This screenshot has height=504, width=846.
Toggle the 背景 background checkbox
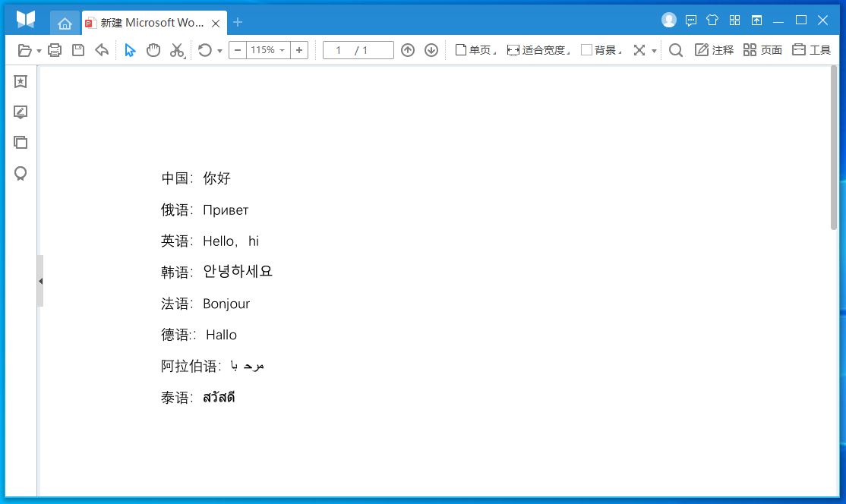click(x=586, y=50)
